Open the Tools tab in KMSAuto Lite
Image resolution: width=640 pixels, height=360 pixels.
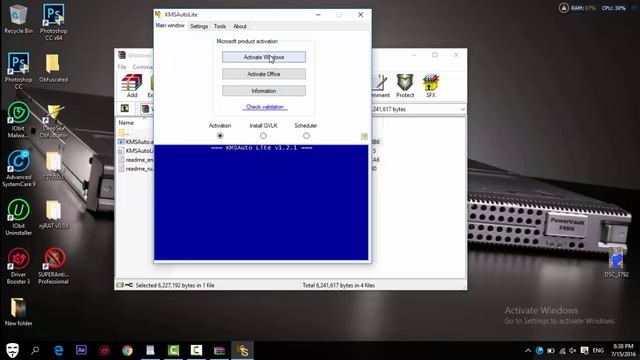point(220,26)
